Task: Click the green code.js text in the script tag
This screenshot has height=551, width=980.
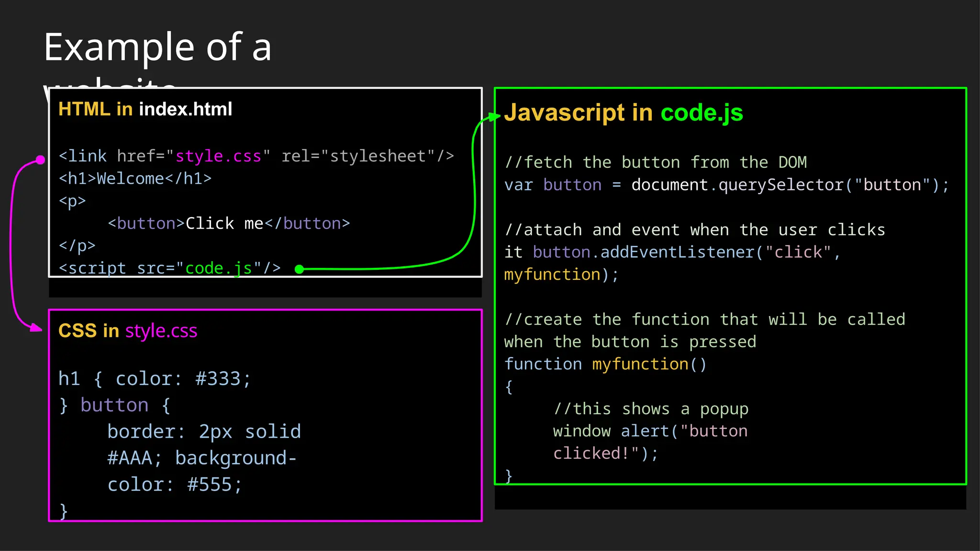Action: [x=218, y=268]
